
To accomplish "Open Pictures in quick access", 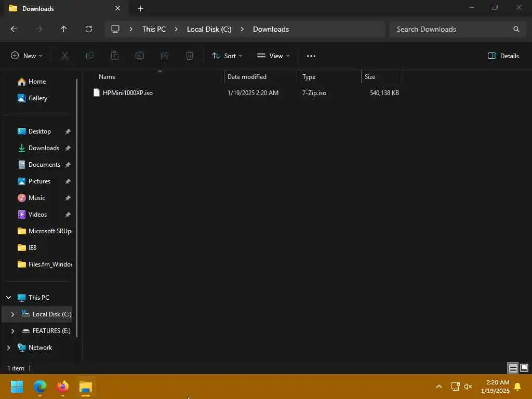I will (34, 181).
